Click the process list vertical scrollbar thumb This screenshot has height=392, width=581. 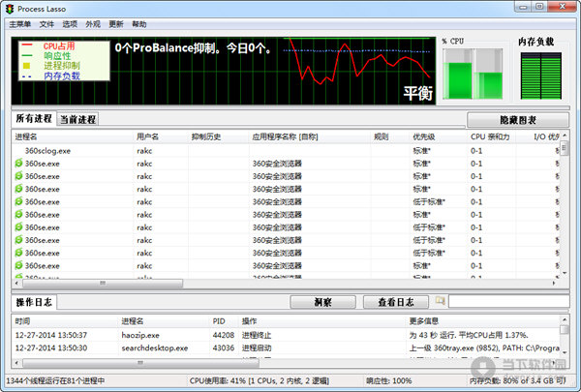pos(565,149)
